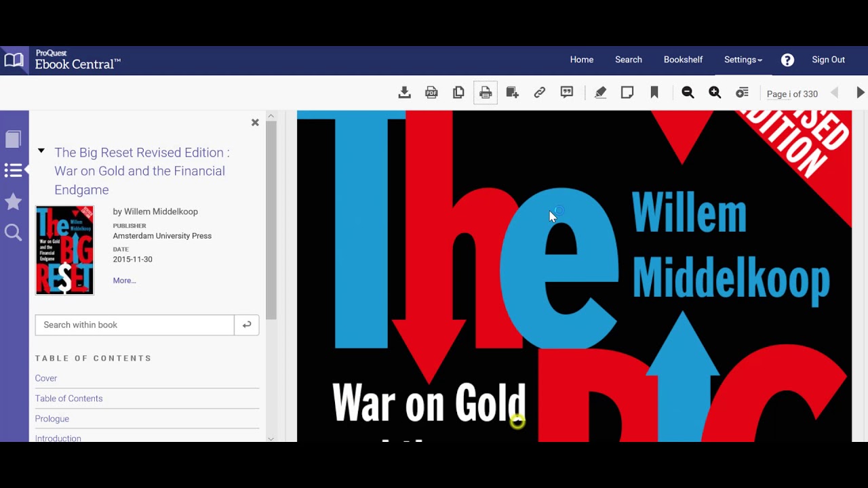Click the add note icon
This screenshot has height=488, width=868.
(x=627, y=93)
